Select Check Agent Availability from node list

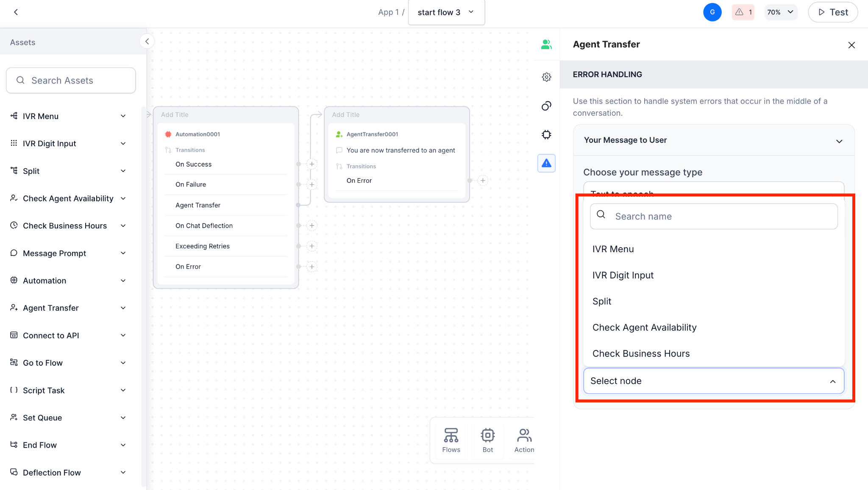[644, 327]
